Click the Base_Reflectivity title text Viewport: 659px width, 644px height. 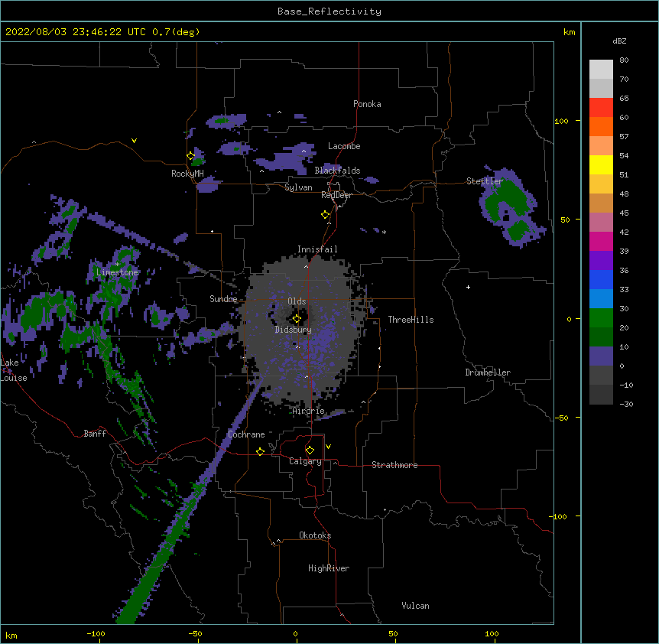pyautogui.click(x=329, y=11)
